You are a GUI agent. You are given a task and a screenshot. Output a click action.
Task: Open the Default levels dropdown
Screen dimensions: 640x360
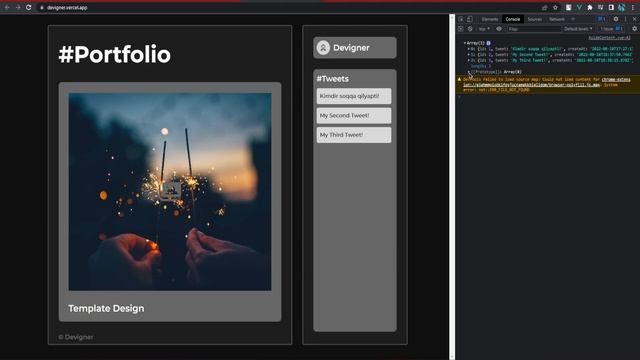[578, 29]
